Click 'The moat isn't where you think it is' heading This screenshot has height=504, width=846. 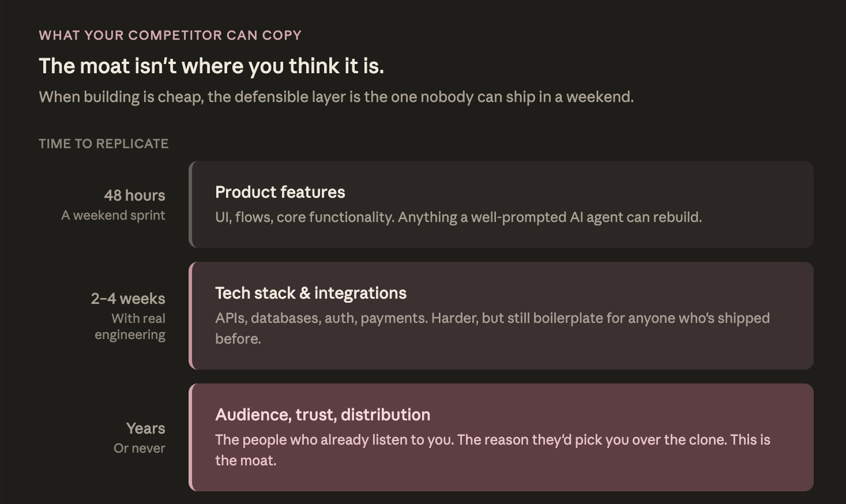[x=211, y=66]
